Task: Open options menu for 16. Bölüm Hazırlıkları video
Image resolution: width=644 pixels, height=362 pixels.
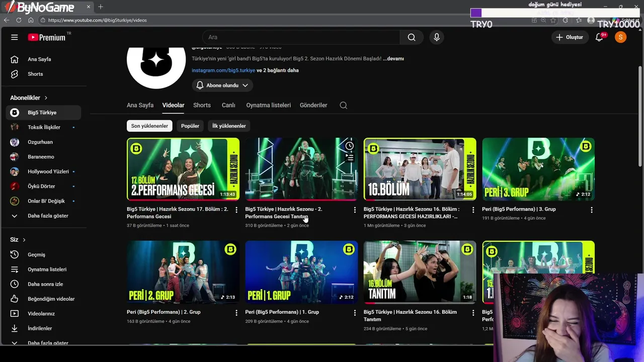Action: tap(473, 210)
